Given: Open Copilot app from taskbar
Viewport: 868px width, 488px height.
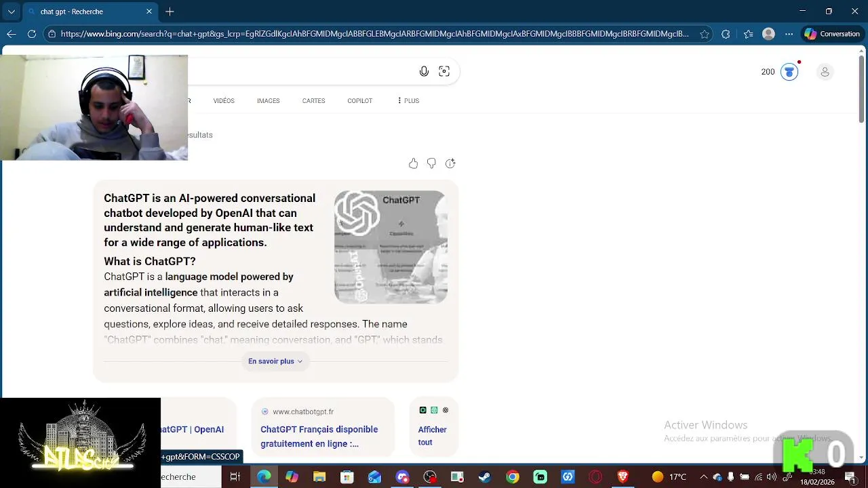Looking at the screenshot, I should pyautogui.click(x=292, y=477).
